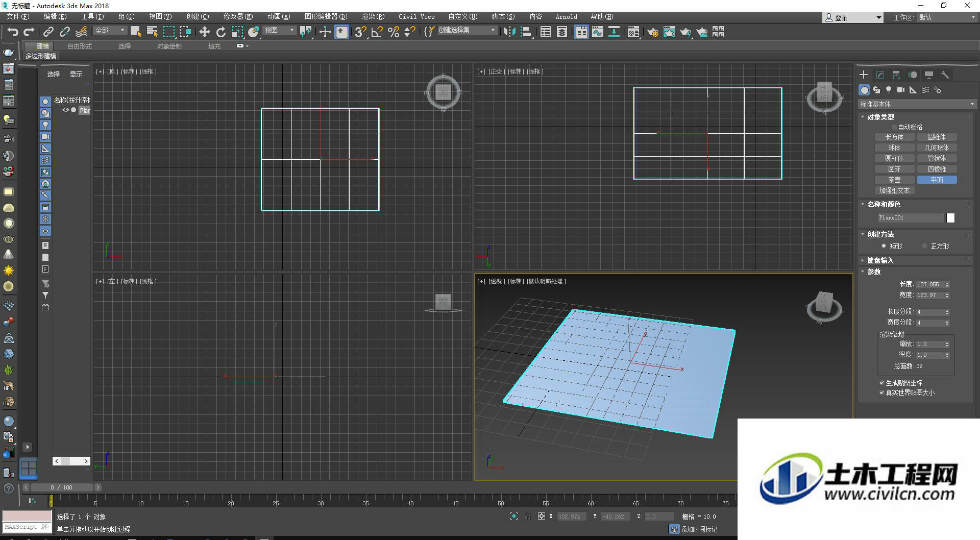Click the 管状体 primitive button
The height and width of the screenshot is (540, 980).
pos(937,158)
